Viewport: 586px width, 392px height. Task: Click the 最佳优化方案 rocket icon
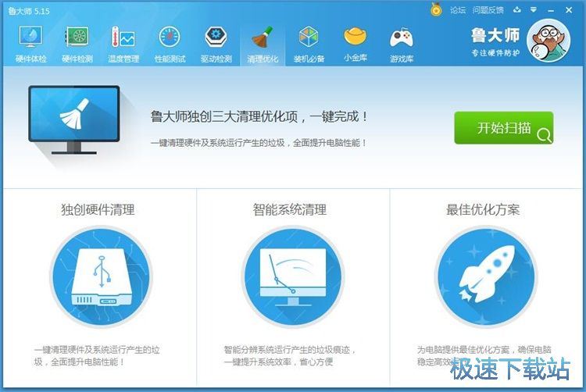coord(485,279)
